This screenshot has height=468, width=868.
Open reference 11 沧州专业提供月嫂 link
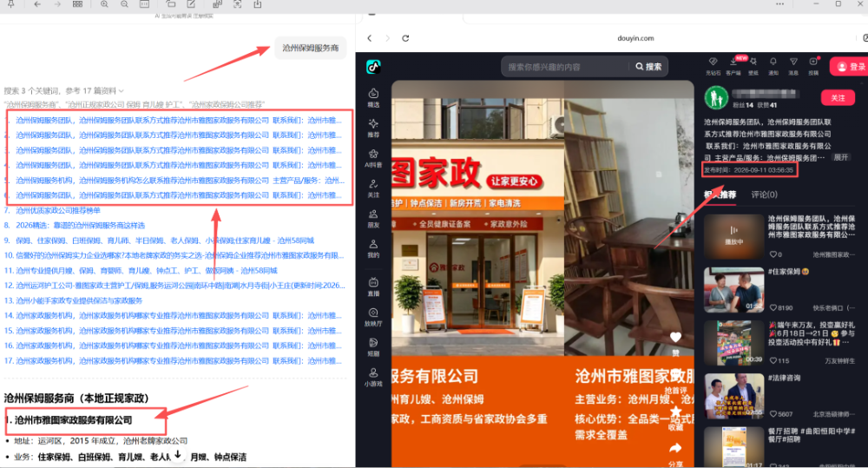click(147, 271)
